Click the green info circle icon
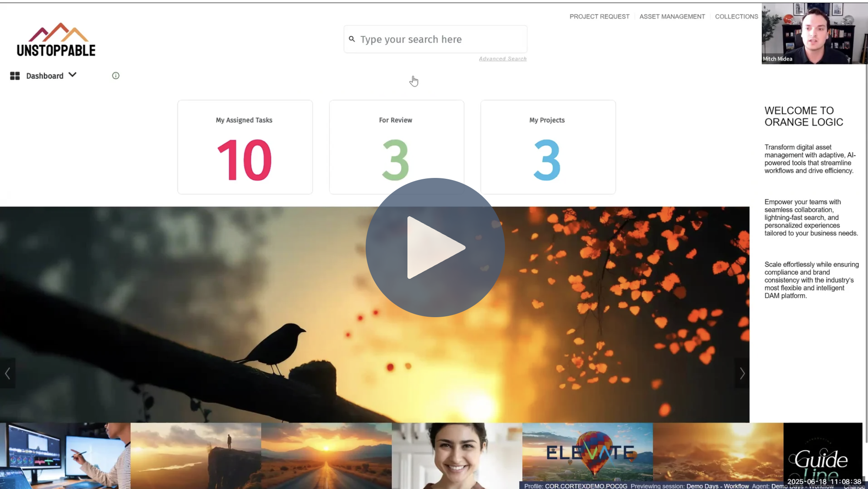868x489 pixels. tap(116, 76)
